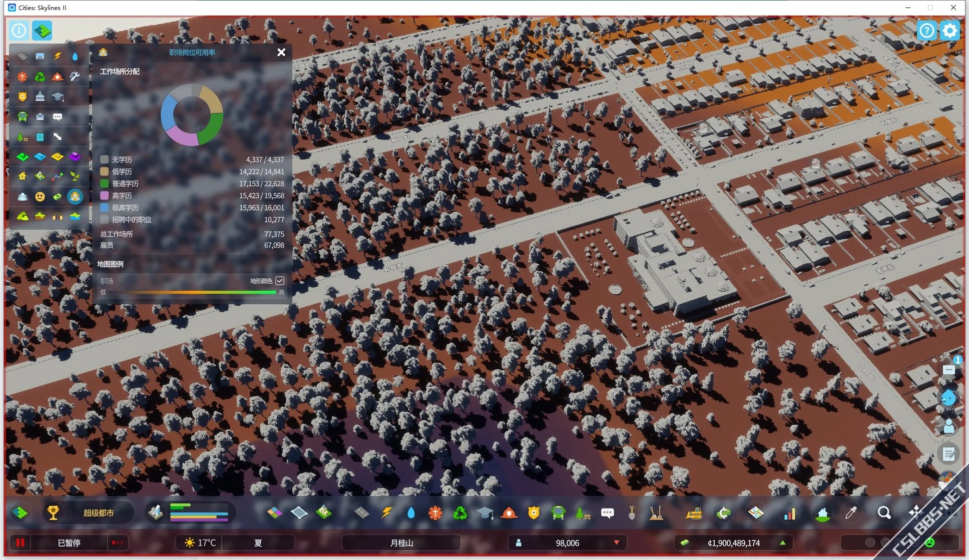Click the season 夏 indicator
Image resolution: width=969 pixels, height=560 pixels.
pos(258,543)
